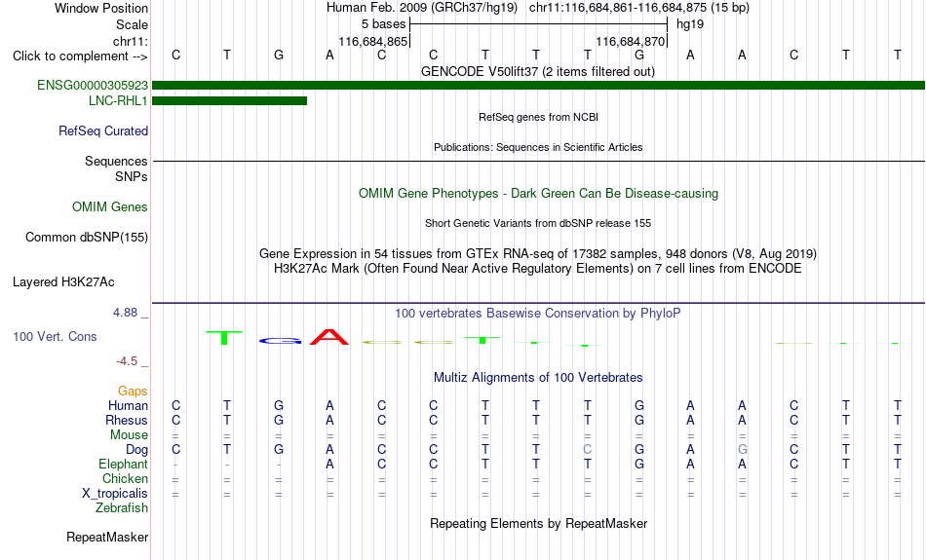Click the large green T in PhyloP logo

click(224, 338)
